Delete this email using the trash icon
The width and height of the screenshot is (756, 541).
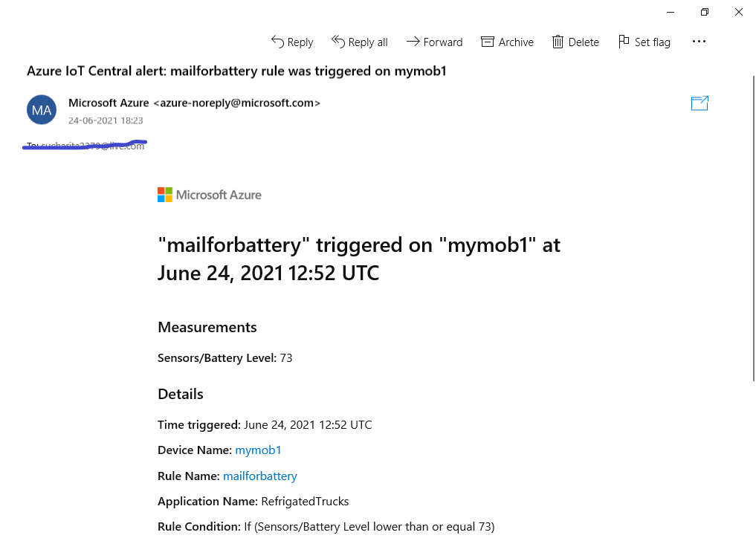[x=558, y=42]
